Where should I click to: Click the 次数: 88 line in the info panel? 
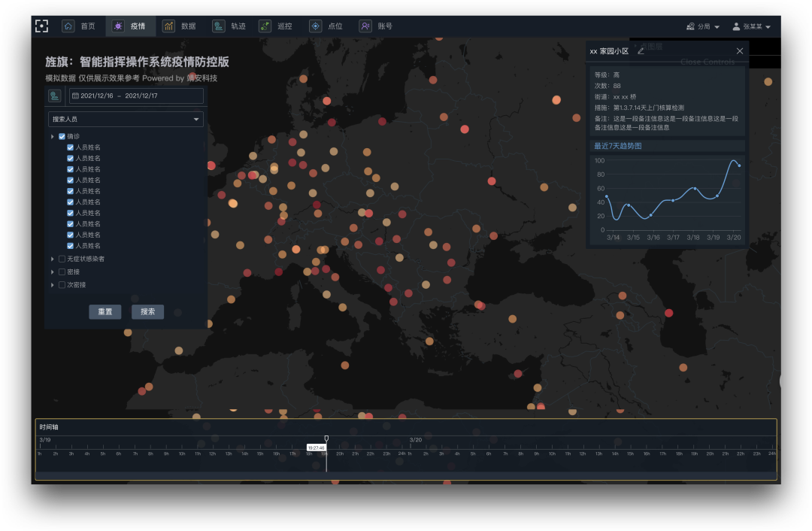[x=607, y=86]
